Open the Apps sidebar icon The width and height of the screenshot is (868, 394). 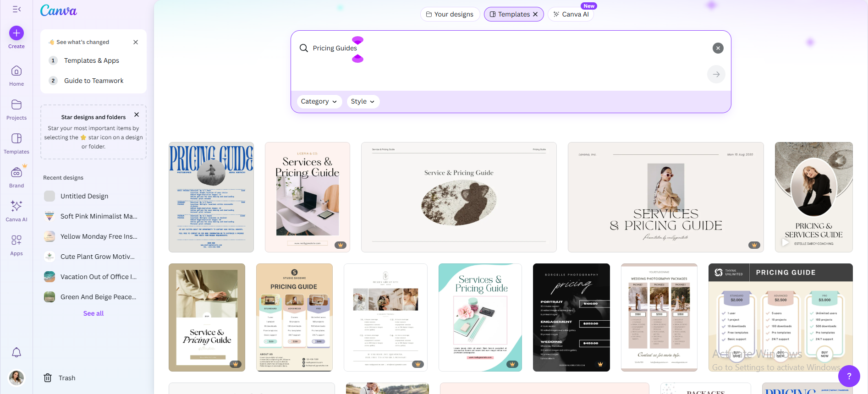[x=16, y=240]
